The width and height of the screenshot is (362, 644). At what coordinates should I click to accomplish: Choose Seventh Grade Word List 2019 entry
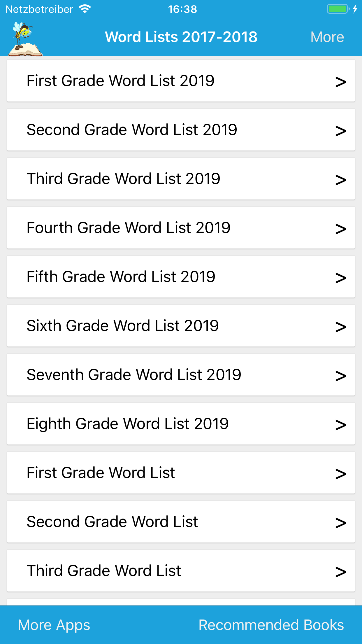click(x=134, y=375)
